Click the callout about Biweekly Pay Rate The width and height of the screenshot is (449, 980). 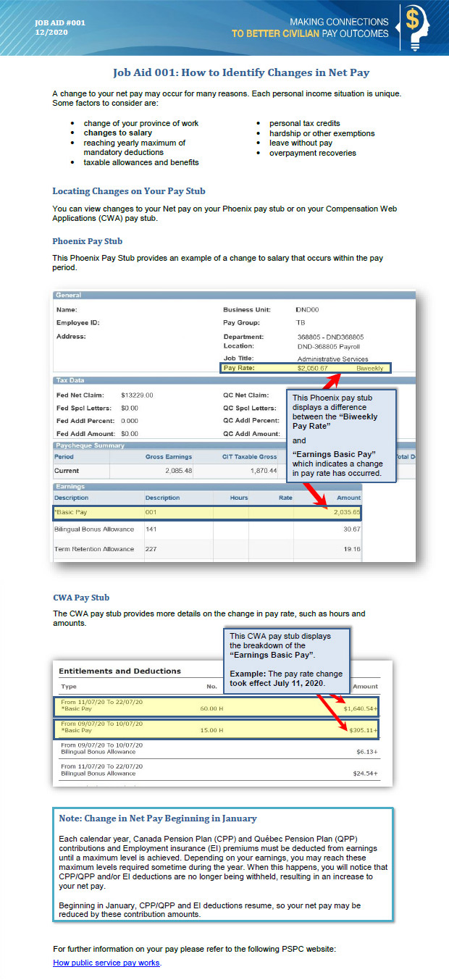click(342, 436)
